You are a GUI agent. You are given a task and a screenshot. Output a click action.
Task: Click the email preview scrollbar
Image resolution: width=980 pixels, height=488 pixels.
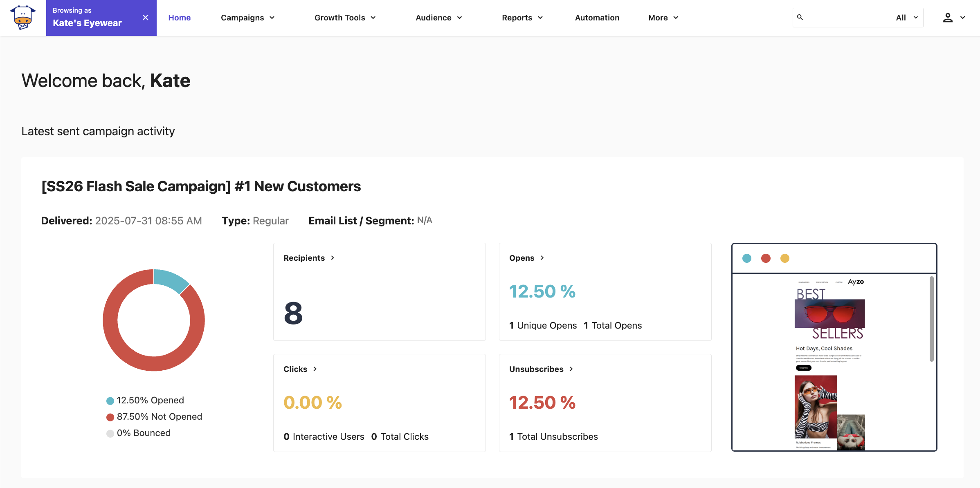point(932,319)
